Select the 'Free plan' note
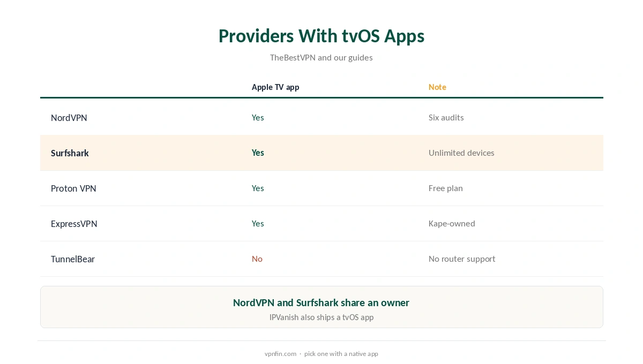This screenshot has height=364, width=643. pos(446,188)
